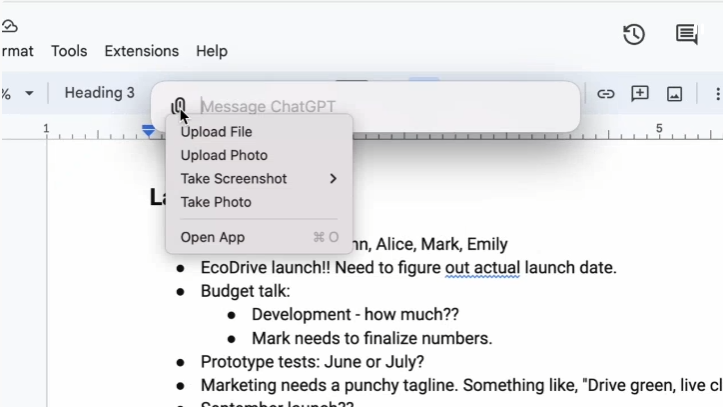The width and height of the screenshot is (723, 407).
Task: Open the three-dot more toolbar options
Action: tap(716, 94)
